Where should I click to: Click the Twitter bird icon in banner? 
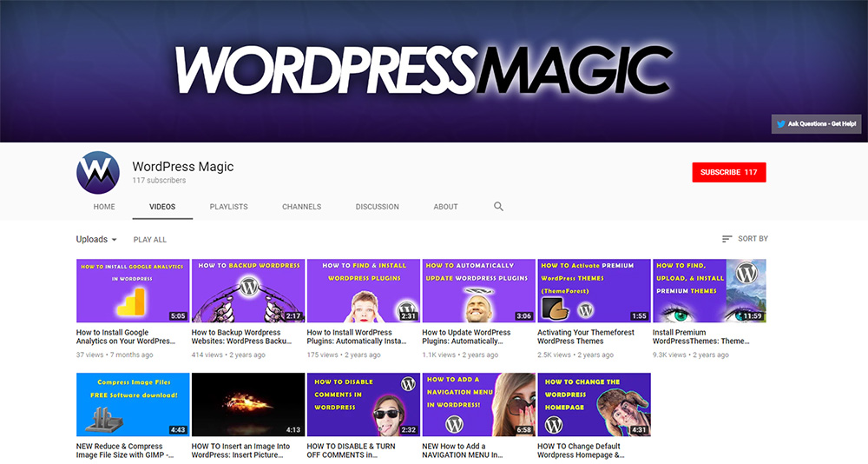[780, 124]
